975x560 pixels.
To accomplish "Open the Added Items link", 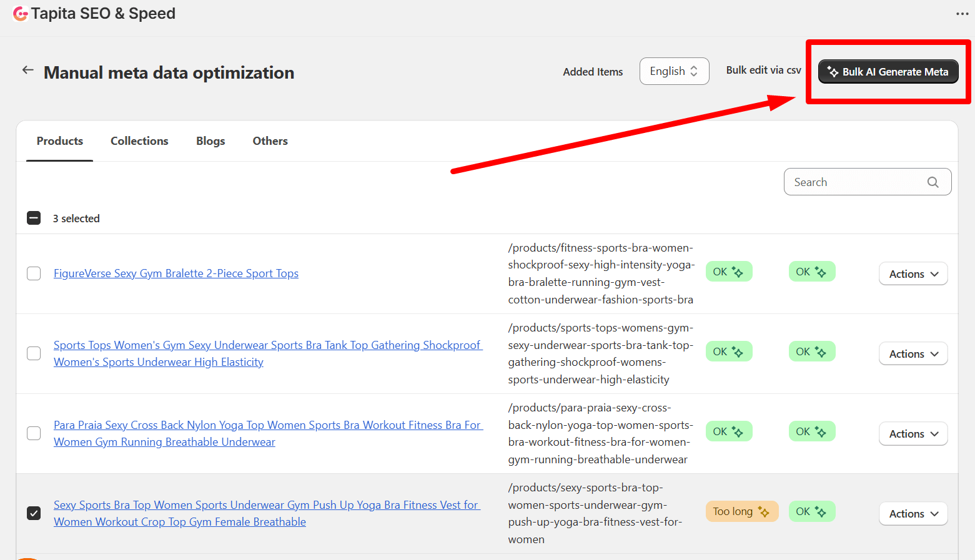I will tap(593, 72).
